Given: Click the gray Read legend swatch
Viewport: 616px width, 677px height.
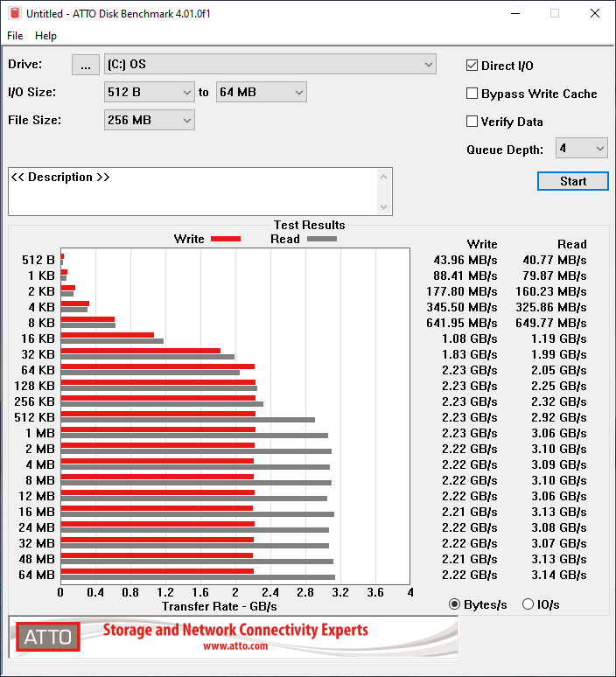Looking at the screenshot, I should click(322, 239).
